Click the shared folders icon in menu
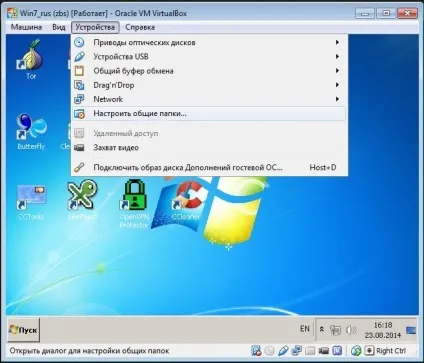The image size is (424, 363). (79, 114)
